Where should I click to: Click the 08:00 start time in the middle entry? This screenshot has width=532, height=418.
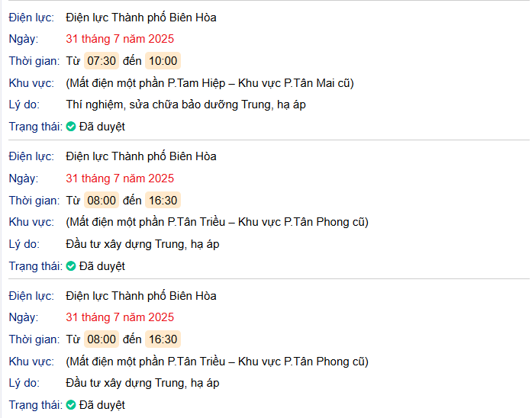pos(102,201)
